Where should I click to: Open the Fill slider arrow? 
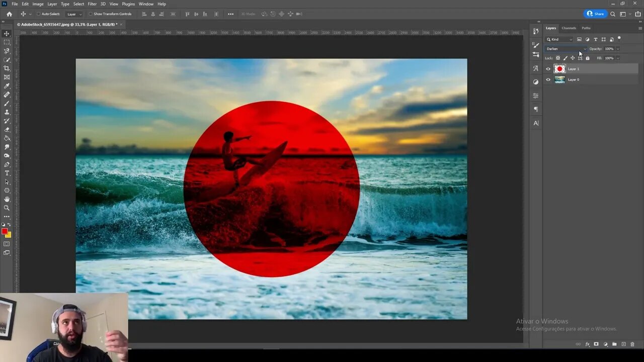click(x=618, y=58)
